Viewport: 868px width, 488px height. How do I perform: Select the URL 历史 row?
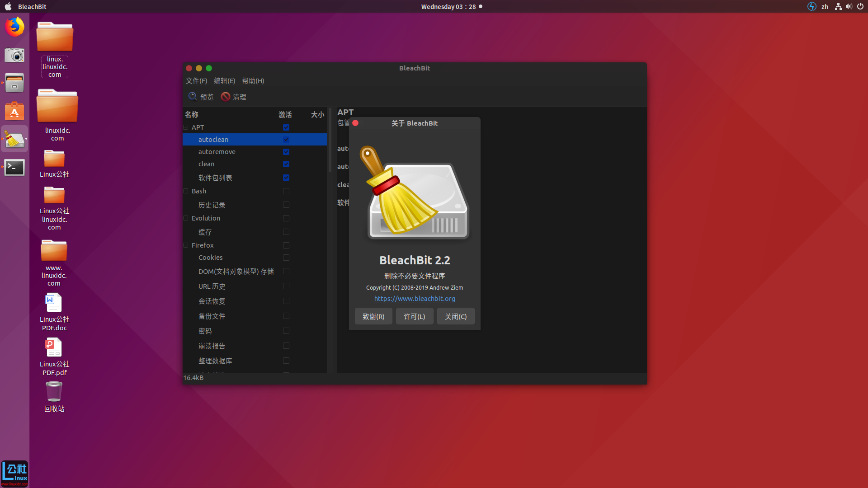tap(255, 286)
